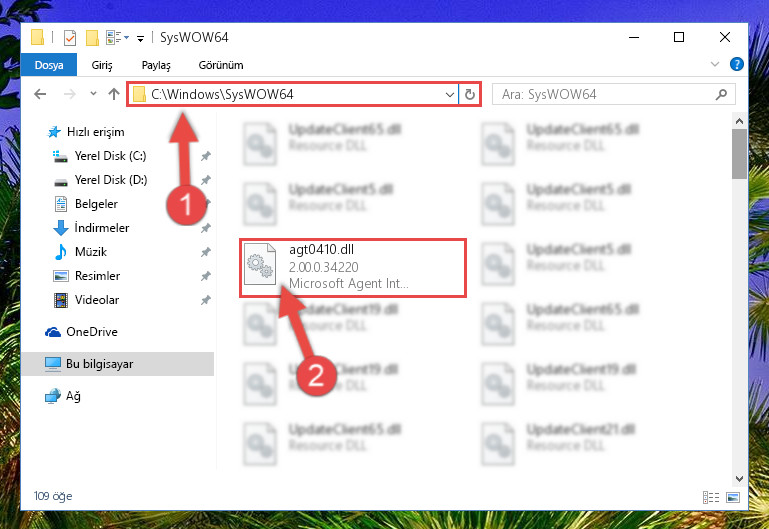
Task: Select OneDrive in navigation pane
Action: (92, 332)
